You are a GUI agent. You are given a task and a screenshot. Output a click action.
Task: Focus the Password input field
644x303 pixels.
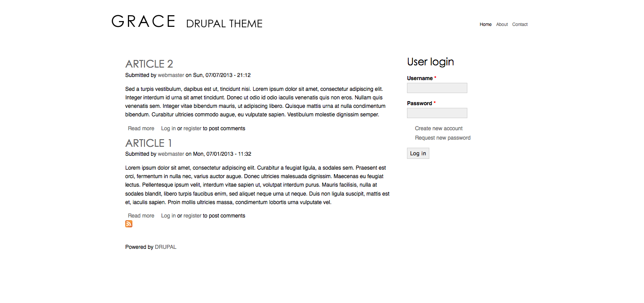pos(437,113)
